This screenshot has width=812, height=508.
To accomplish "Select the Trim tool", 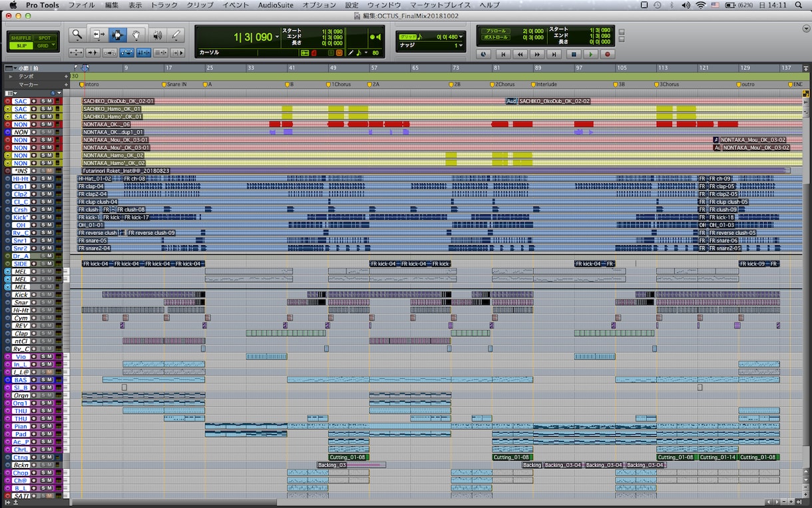I will point(99,35).
